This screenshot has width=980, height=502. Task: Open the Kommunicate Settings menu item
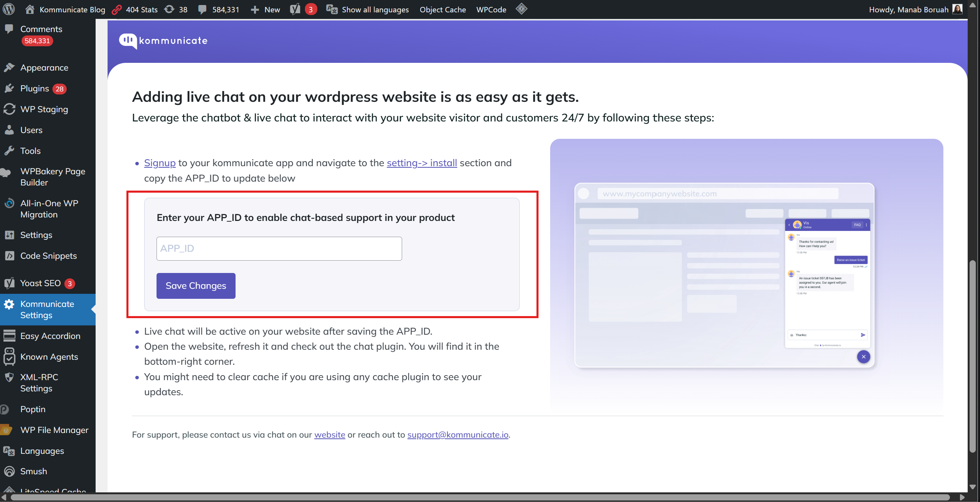coord(48,310)
